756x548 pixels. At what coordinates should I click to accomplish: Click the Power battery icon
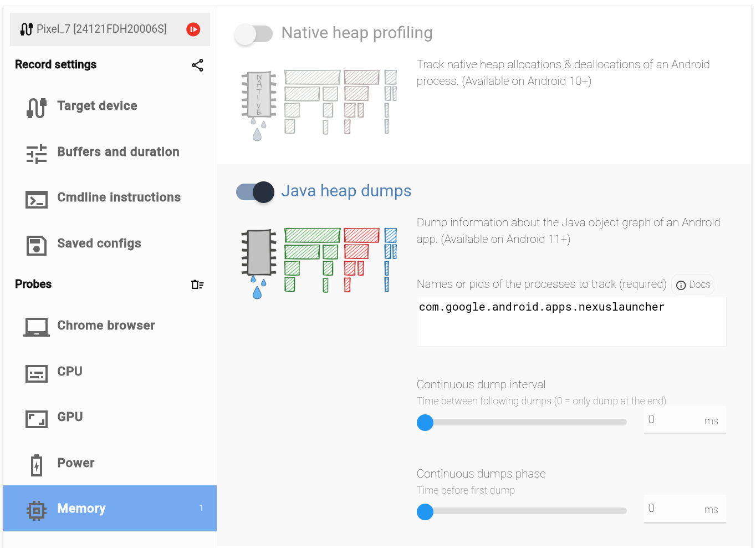[37, 465]
